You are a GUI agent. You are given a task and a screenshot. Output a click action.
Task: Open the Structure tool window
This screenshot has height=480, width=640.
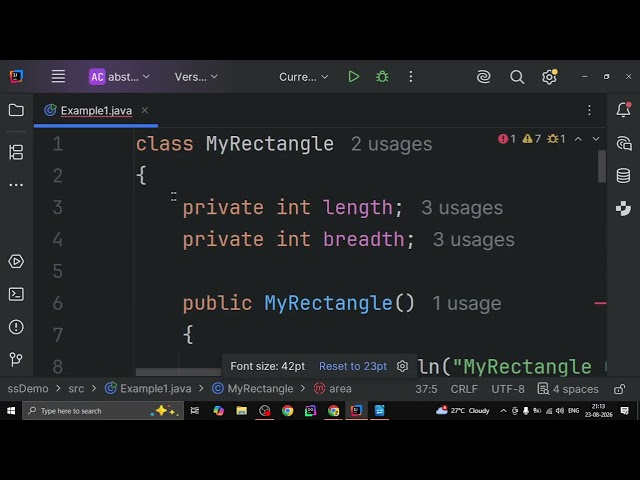16,152
